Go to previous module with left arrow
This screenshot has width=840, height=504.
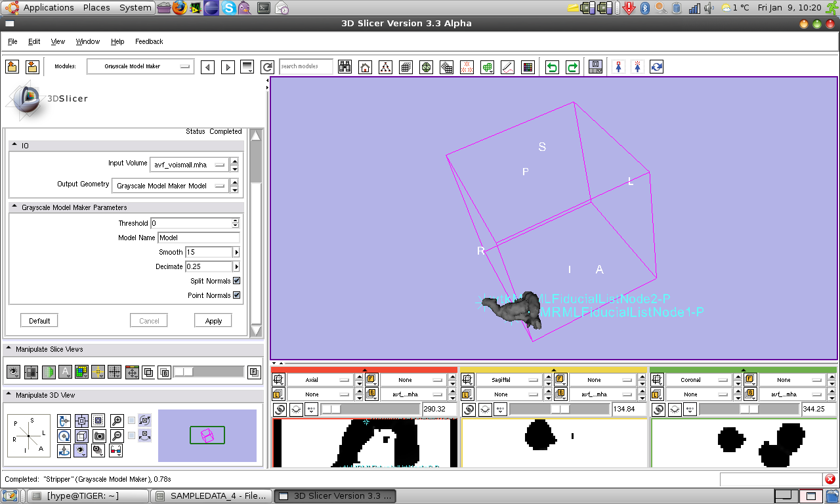point(208,67)
